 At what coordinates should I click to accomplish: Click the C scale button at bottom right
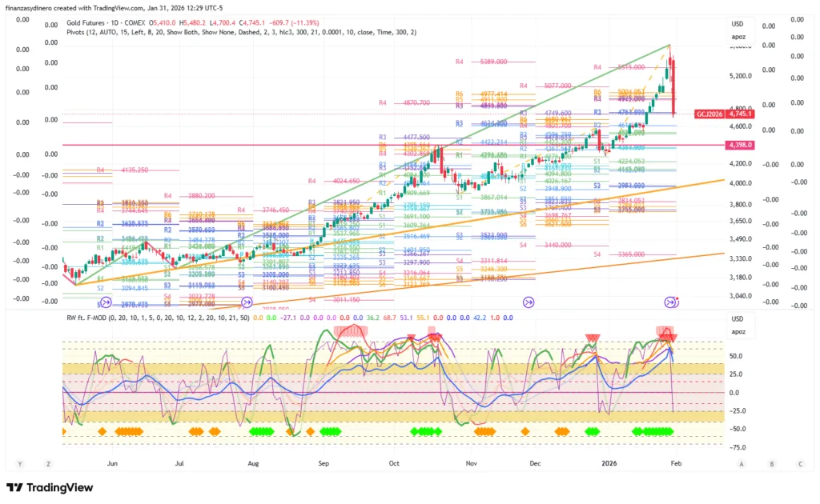click(x=800, y=463)
